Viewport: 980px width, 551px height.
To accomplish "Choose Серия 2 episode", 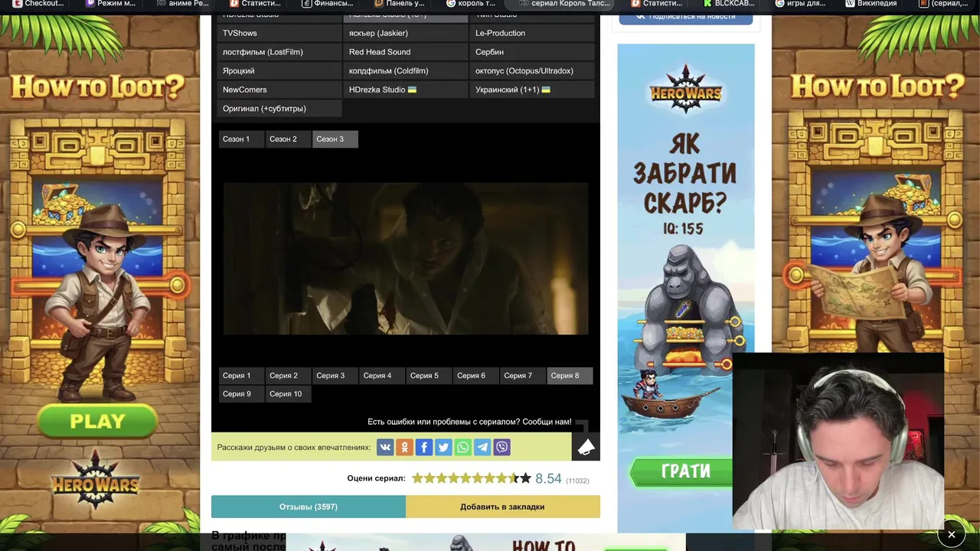I will [x=288, y=376].
